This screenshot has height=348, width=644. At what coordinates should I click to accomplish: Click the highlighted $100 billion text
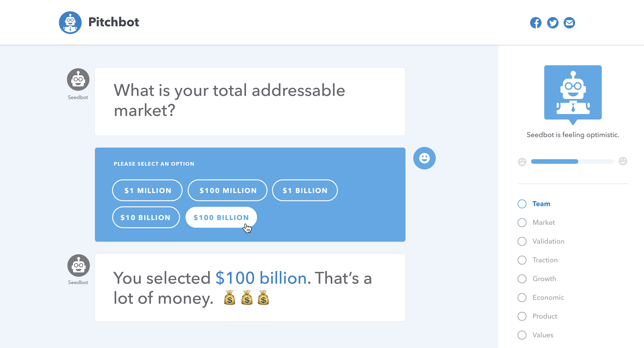(261, 278)
